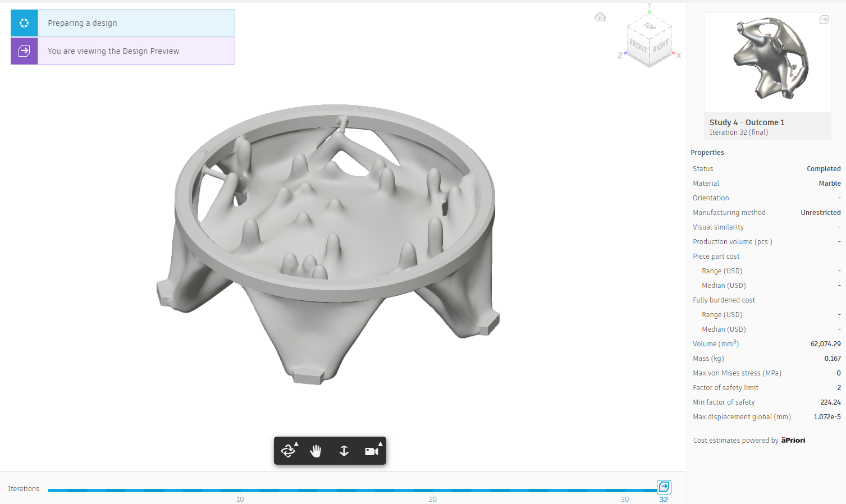Screen dimensions: 846x504
Task: Click the 'Preparing a design' banner text
Action: [83, 23]
